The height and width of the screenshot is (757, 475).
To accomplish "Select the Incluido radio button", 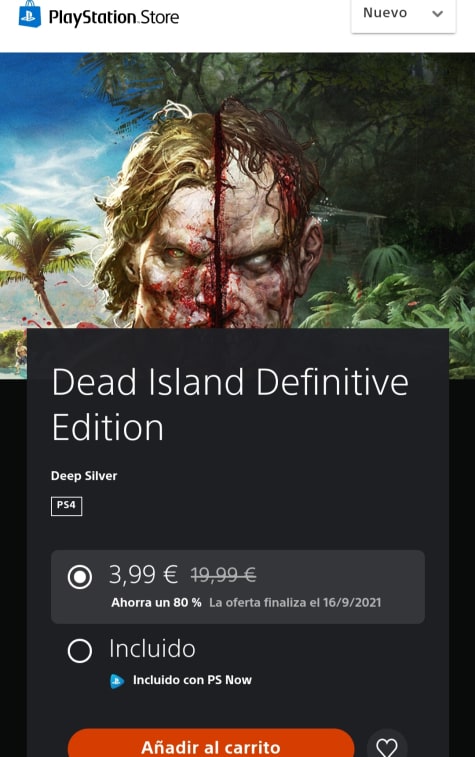I will [80, 650].
